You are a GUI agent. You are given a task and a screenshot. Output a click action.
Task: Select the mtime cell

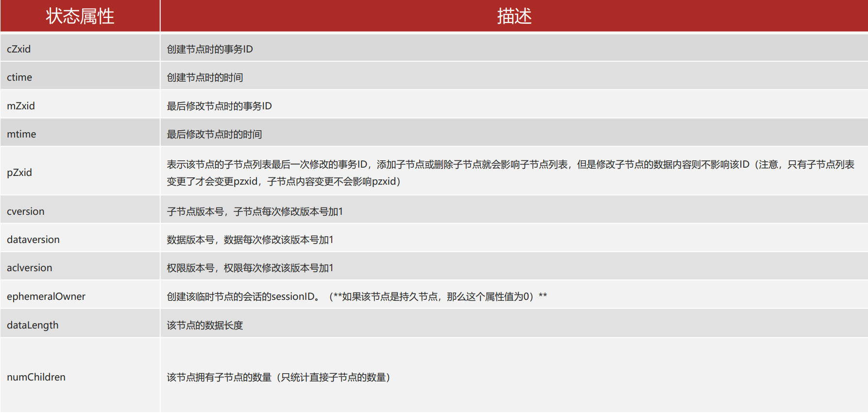(80, 132)
